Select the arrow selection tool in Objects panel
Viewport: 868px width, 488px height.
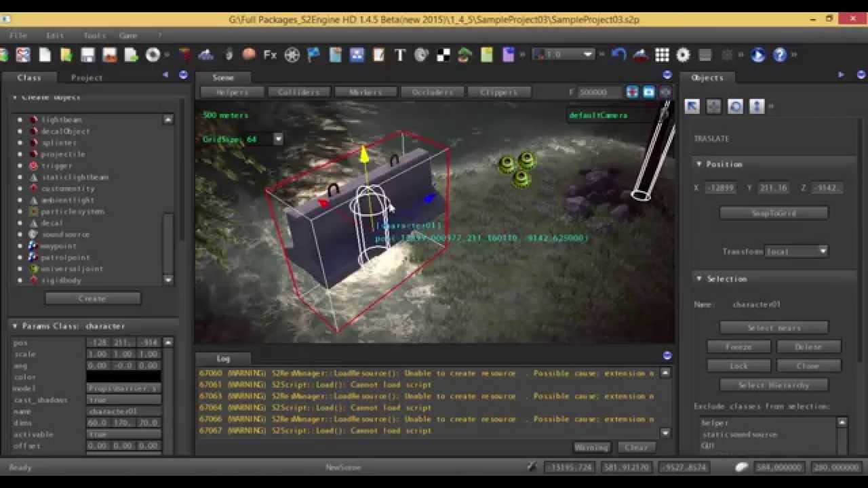pyautogui.click(x=692, y=106)
